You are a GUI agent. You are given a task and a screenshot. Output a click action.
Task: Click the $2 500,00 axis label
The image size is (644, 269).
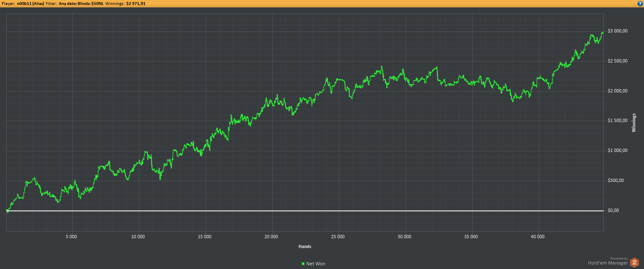(x=617, y=61)
